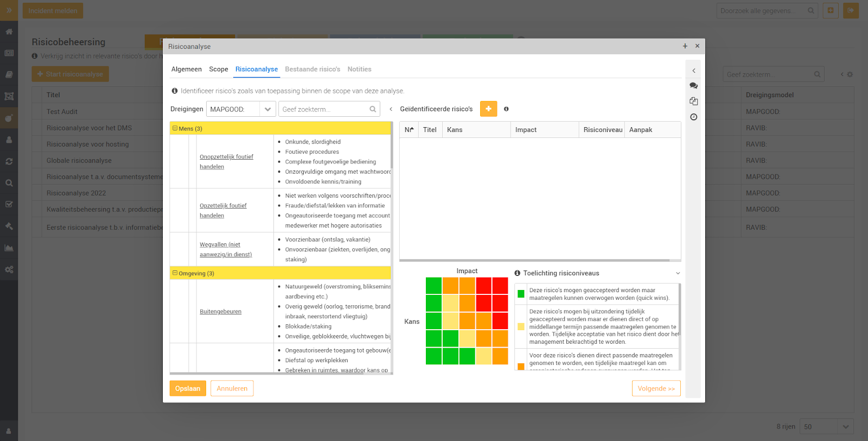Click left chevron before Geïdentificeerde risico's
The width and height of the screenshot is (868, 441).
391,109
